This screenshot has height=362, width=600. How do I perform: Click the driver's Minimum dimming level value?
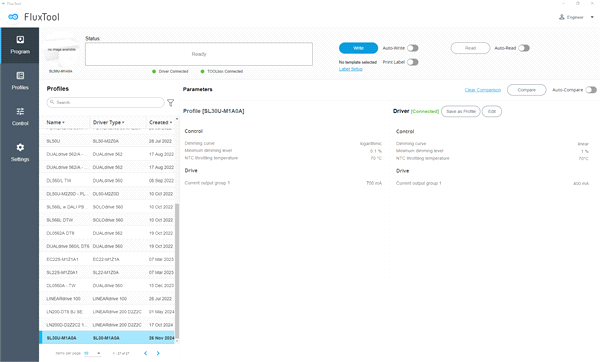click(x=584, y=151)
